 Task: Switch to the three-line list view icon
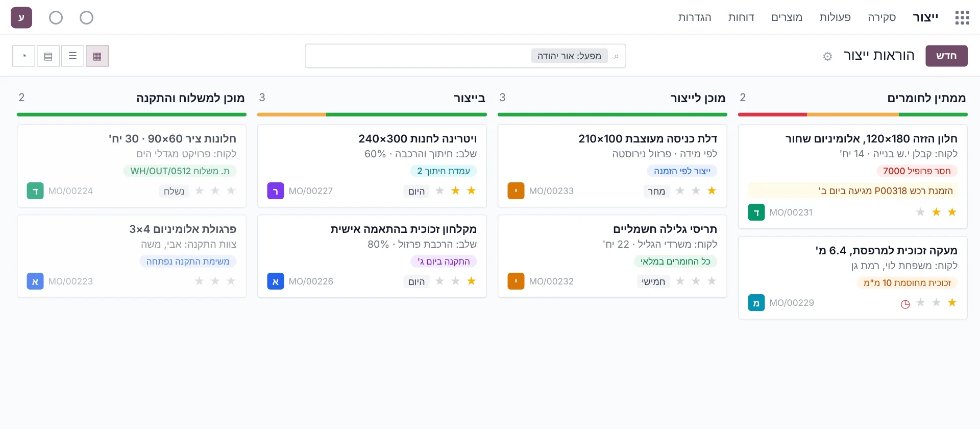[72, 56]
